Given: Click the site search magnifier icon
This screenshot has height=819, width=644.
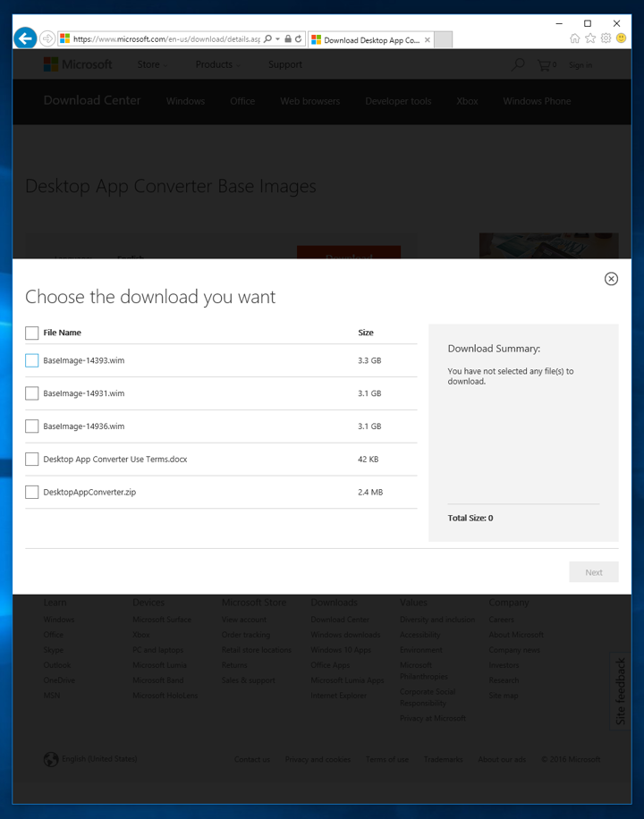Looking at the screenshot, I should point(518,64).
